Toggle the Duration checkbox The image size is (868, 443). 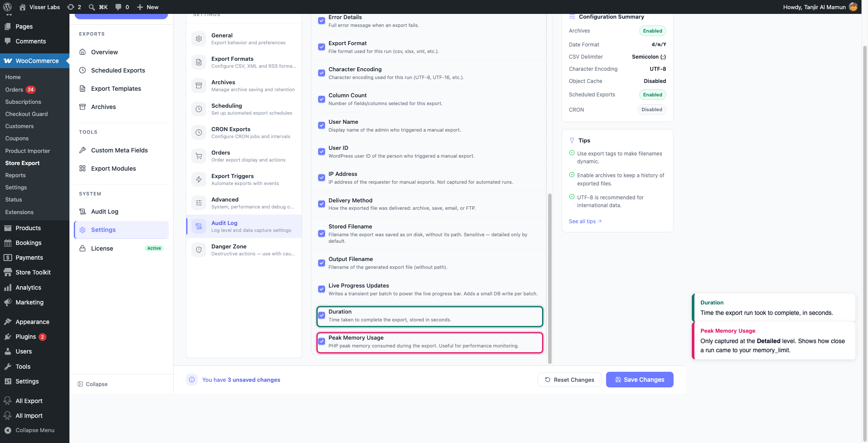point(322,315)
